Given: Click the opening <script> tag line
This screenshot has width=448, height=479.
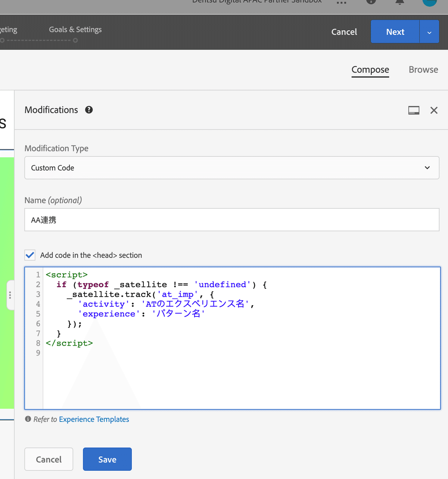Looking at the screenshot, I should click(67, 275).
